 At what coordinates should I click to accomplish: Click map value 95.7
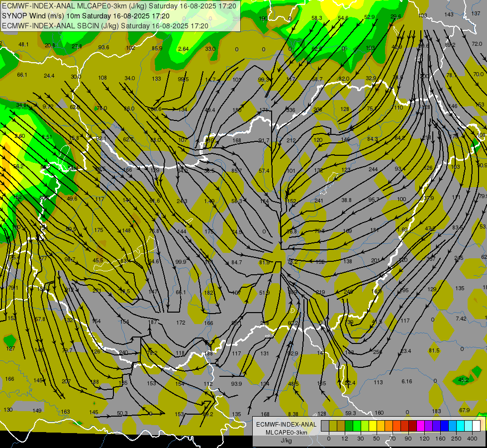click(x=374, y=200)
